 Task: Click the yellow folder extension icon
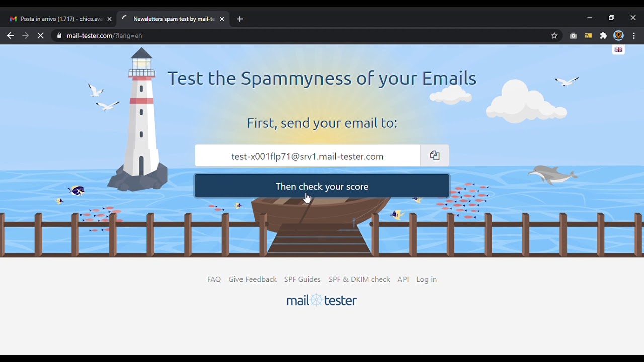click(x=588, y=36)
